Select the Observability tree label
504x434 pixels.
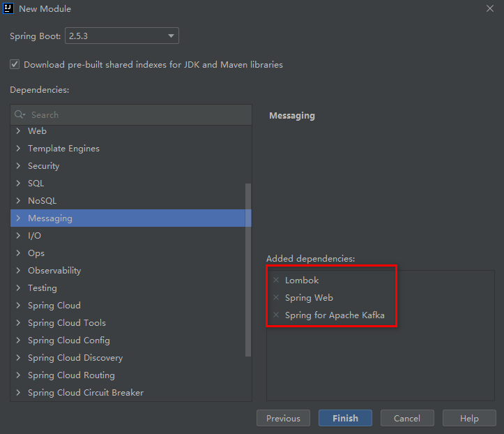pyautogui.click(x=54, y=270)
